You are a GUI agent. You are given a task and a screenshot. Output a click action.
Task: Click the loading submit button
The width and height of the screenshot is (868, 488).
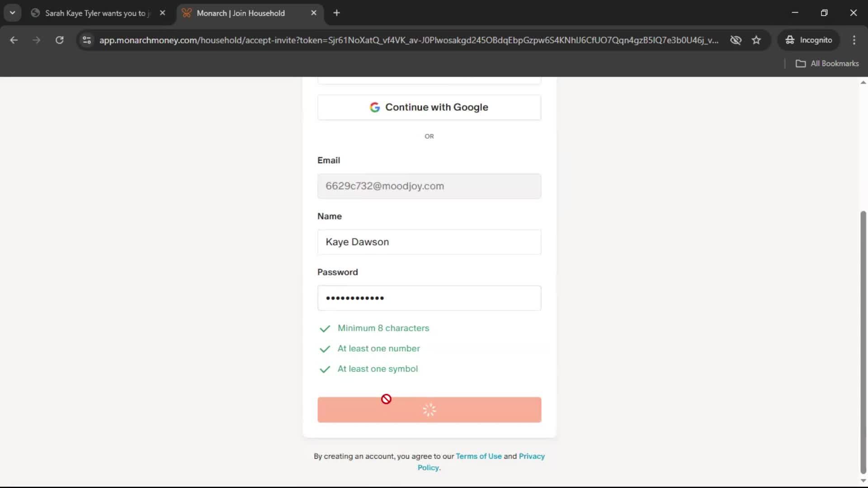pos(429,410)
